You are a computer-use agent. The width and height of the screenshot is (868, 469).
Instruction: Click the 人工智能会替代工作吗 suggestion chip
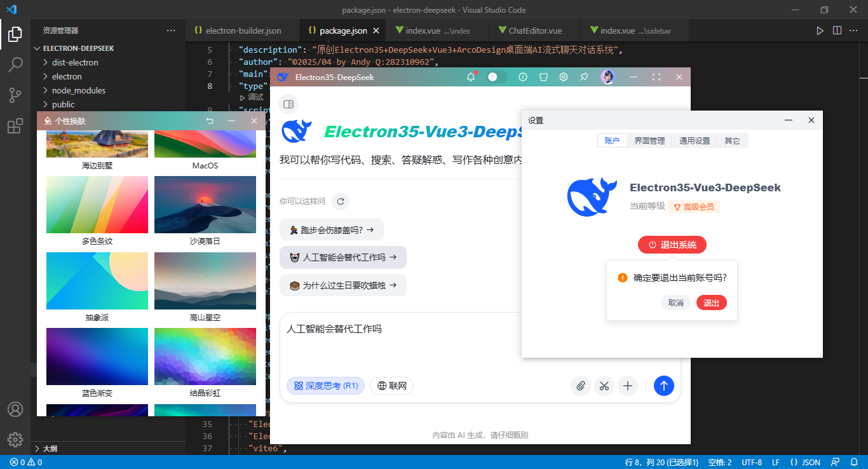coord(343,257)
